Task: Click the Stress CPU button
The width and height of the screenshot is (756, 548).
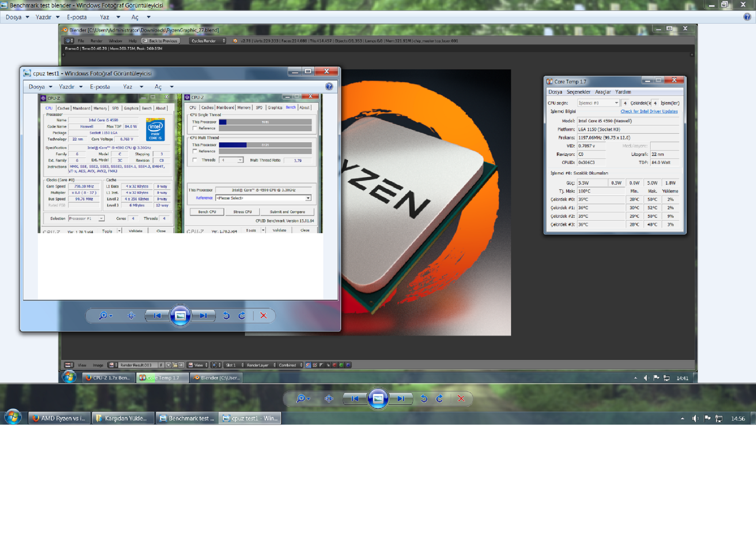Action: (242, 212)
